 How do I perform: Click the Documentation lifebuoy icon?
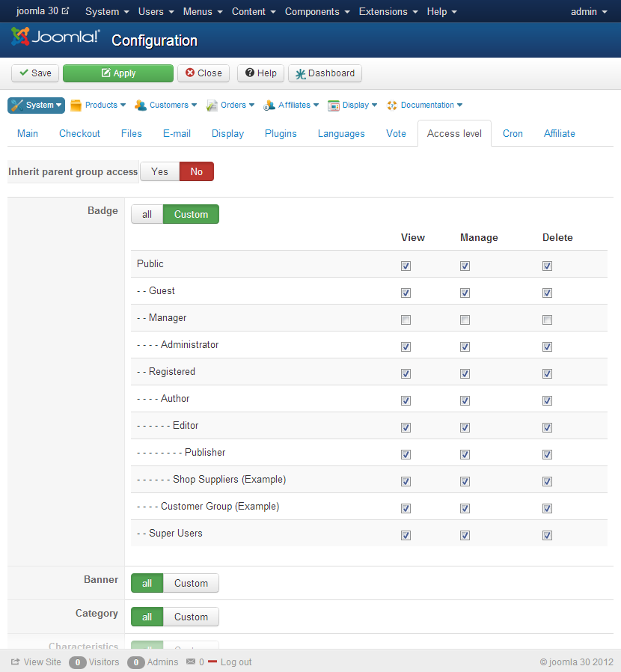[x=392, y=106]
